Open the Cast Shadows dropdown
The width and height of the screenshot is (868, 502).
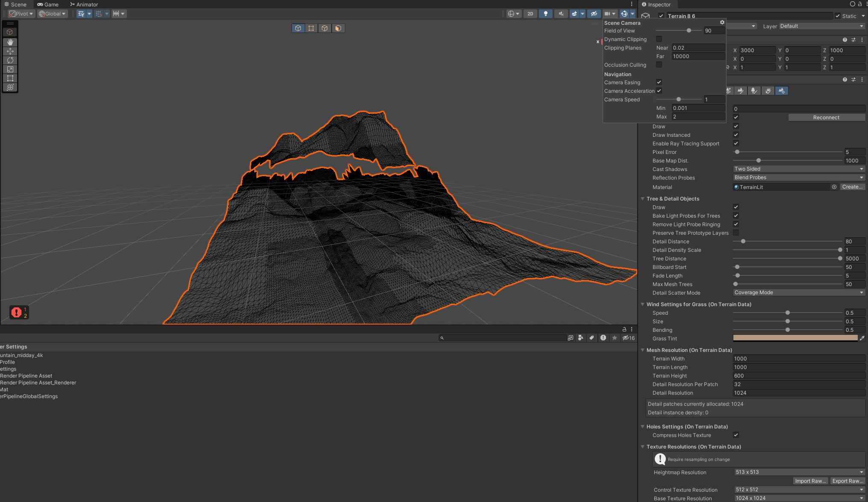click(x=798, y=168)
